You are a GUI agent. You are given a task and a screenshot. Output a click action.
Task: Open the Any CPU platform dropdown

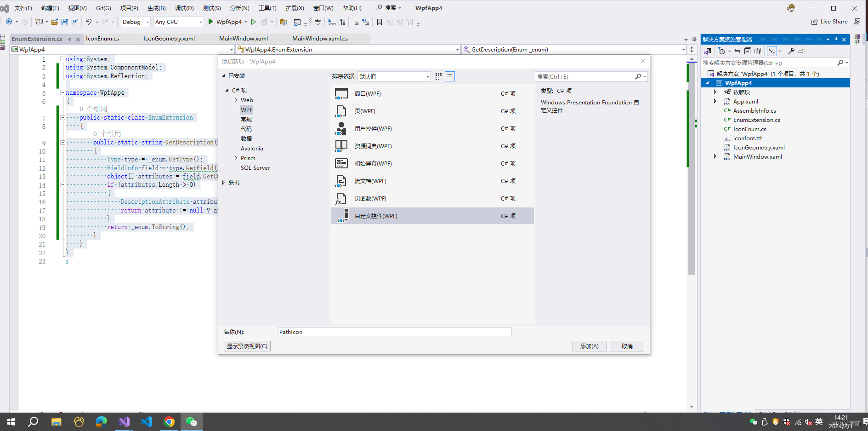(x=178, y=22)
